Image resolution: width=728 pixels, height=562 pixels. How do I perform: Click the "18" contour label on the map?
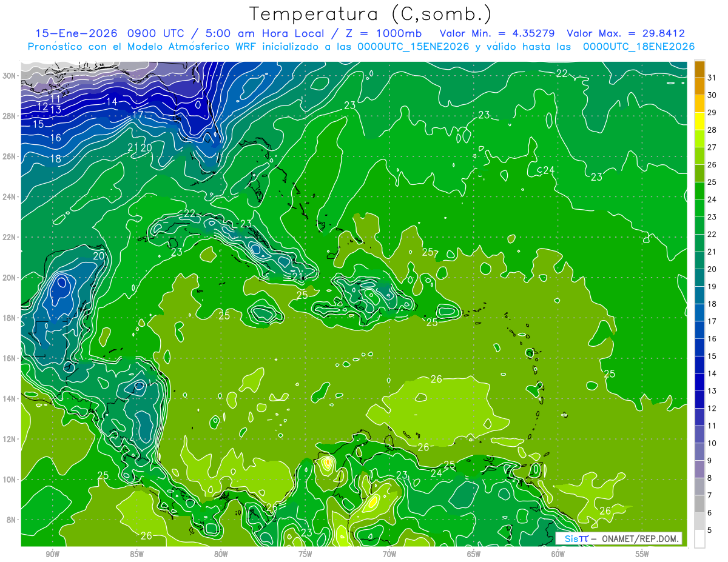coord(55,159)
